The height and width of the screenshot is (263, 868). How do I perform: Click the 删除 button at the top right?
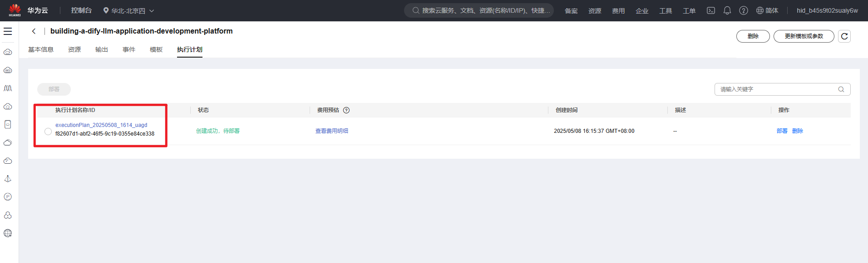tap(753, 36)
